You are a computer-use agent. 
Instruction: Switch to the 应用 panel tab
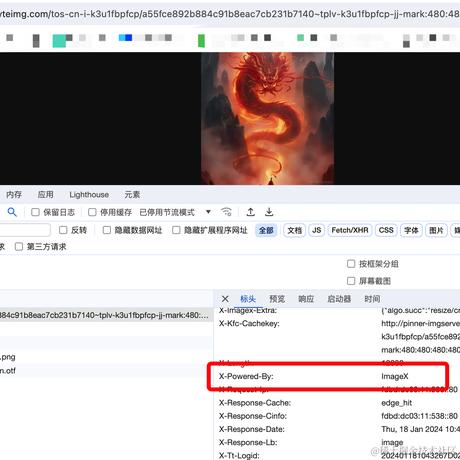tap(45, 195)
